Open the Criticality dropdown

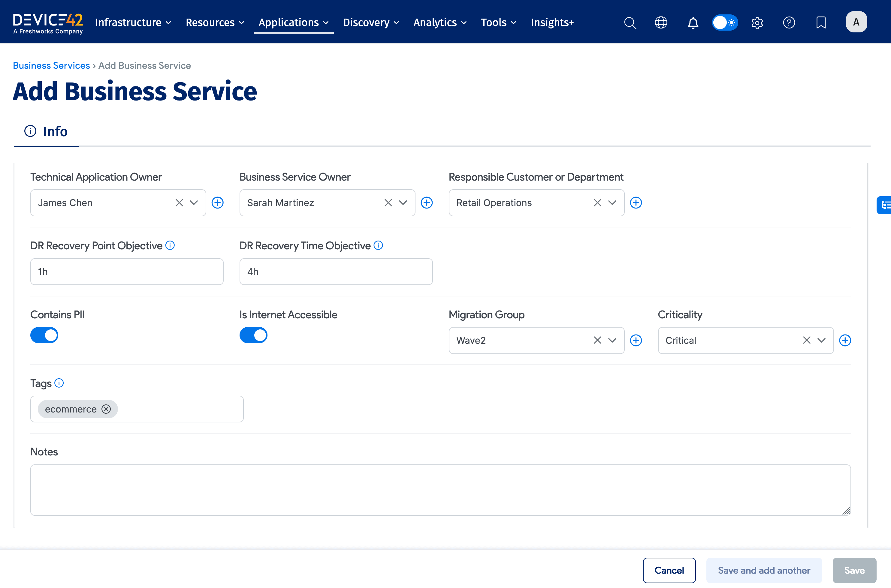[x=821, y=340]
